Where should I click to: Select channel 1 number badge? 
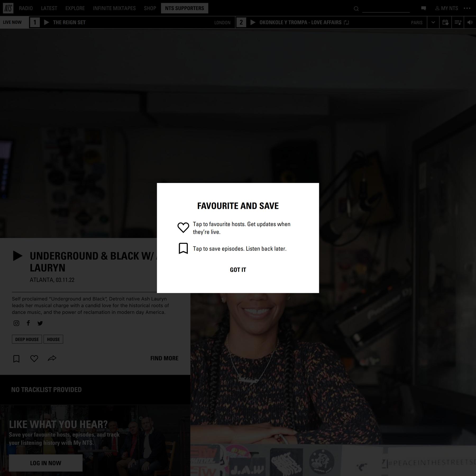35,22
